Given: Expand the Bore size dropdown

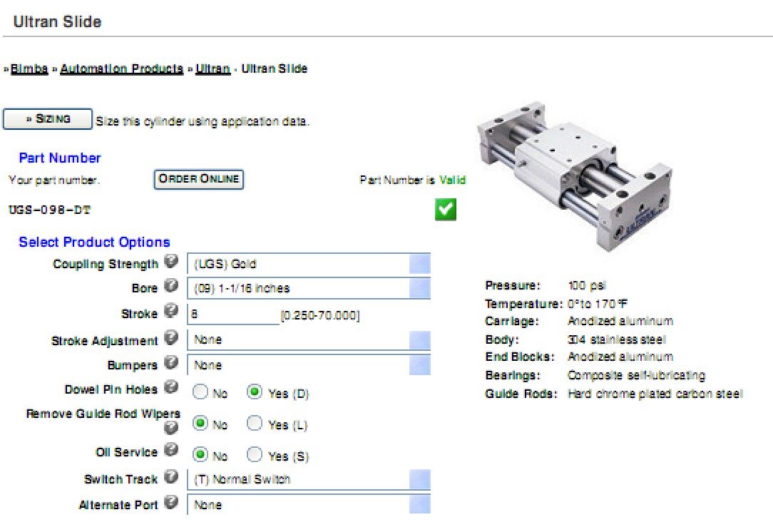Looking at the screenshot, I should (309, 288).
